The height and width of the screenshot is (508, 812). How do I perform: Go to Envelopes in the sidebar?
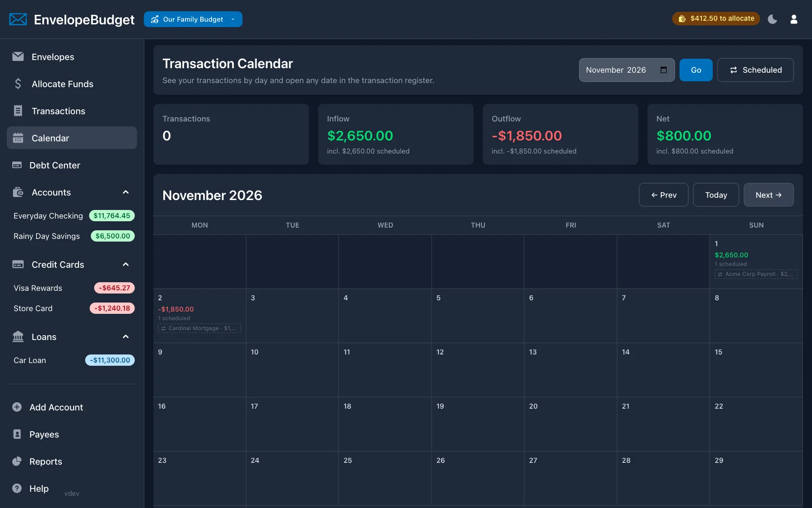pos(72,57)
